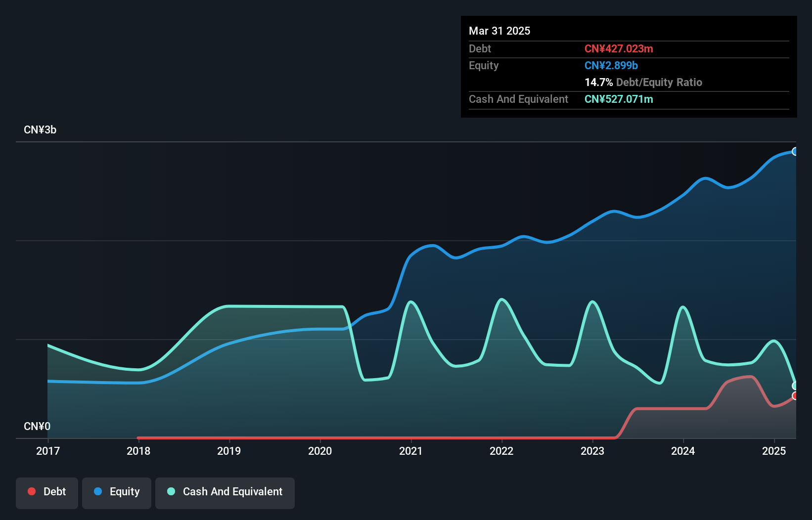This screenshot has height=520, width=812.
Task: Click the 2019 axis label
Action: 229,451
